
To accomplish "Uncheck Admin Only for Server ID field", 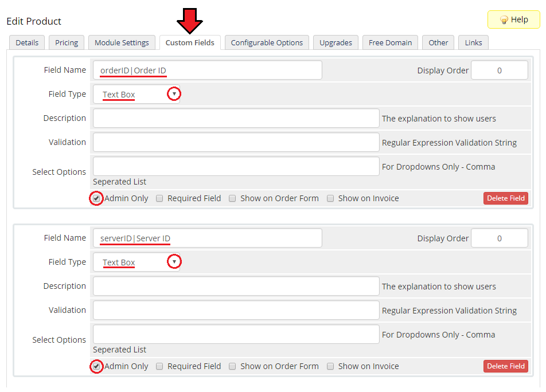I will tap(96, 366).
